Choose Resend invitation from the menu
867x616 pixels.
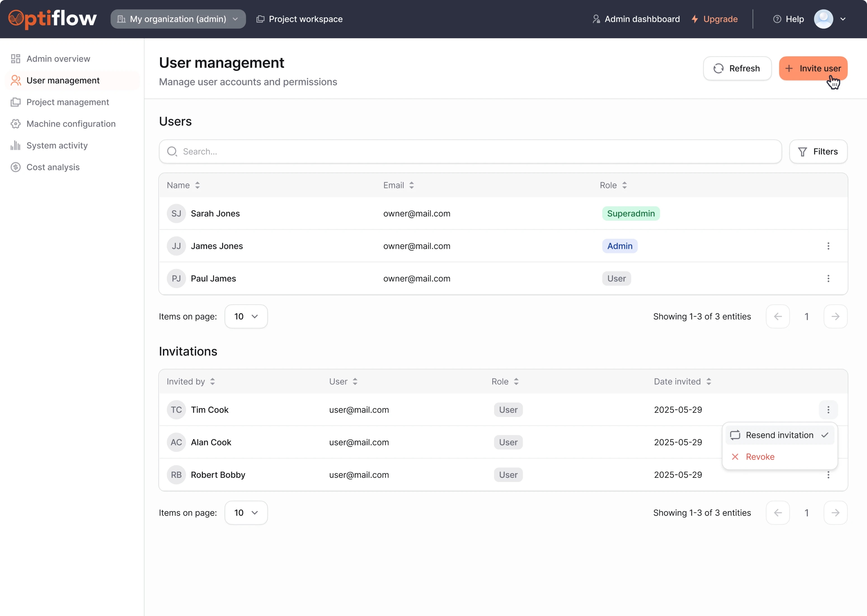[x=779, y=435]
